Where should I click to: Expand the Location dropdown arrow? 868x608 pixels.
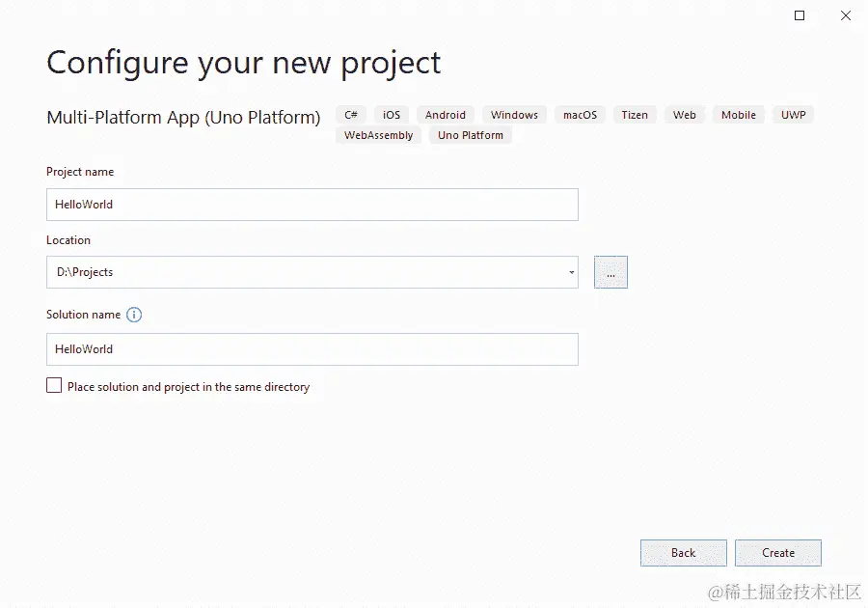(x=571, y=272)
